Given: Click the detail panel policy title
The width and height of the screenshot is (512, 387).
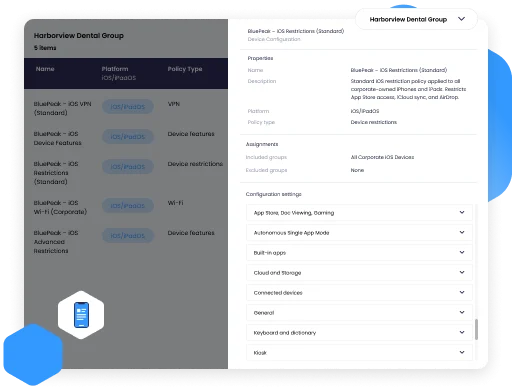Looking at the screenshot, I should pyautogui.click(x=296, y=31).
